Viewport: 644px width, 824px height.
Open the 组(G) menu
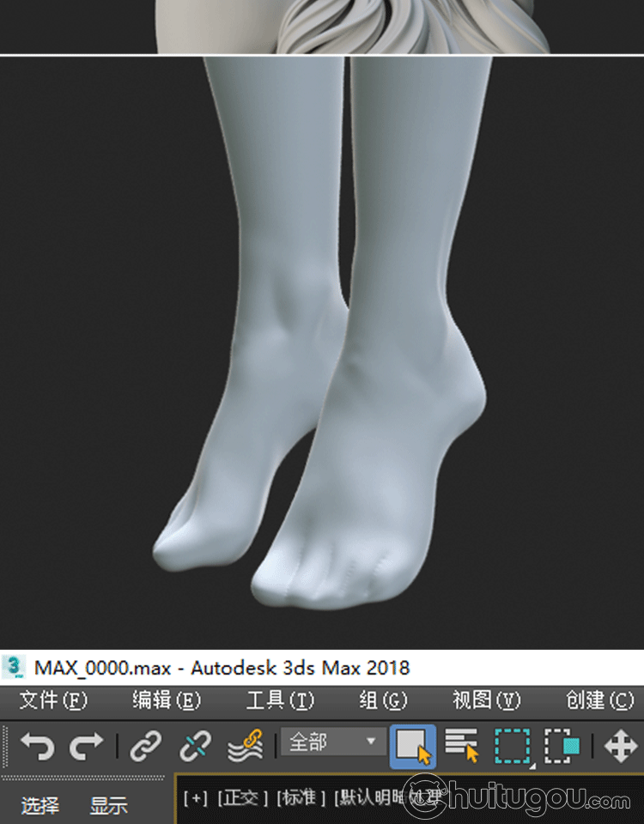[383, 700]
